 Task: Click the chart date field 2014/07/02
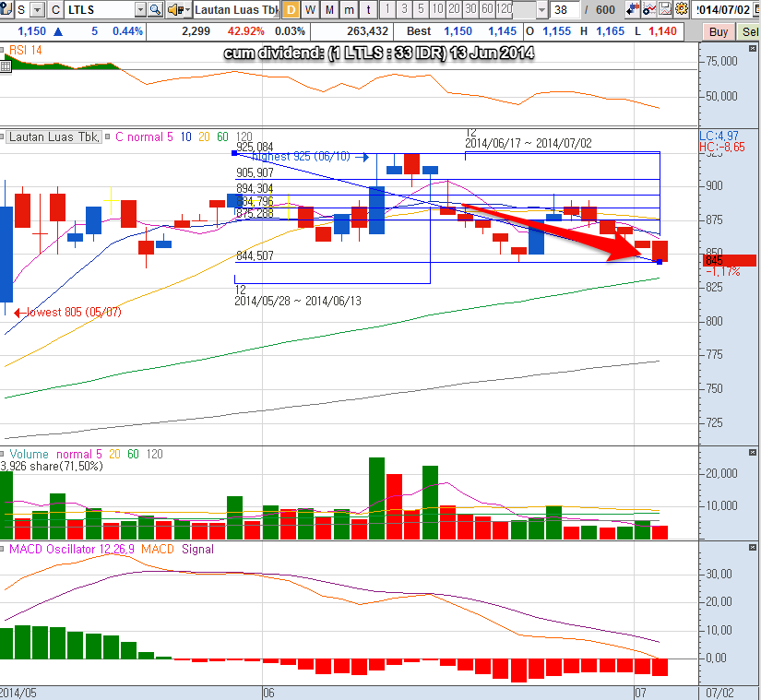click(x=724, y=10)
